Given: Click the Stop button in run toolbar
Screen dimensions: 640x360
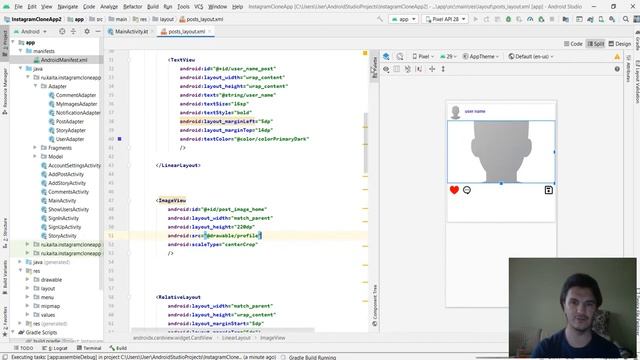Looking at the screenshot, I should point(552,19).
